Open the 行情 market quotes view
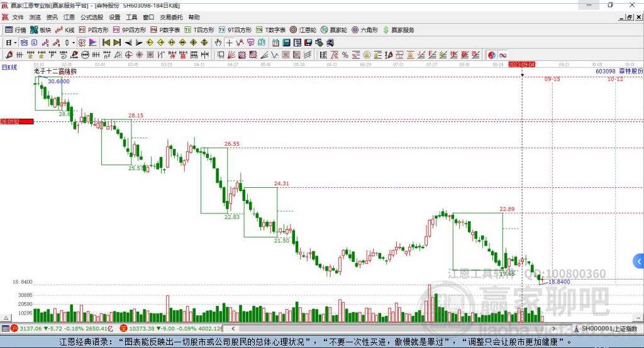The width and height of the screenshot is (644, 348). pos(15,30)
